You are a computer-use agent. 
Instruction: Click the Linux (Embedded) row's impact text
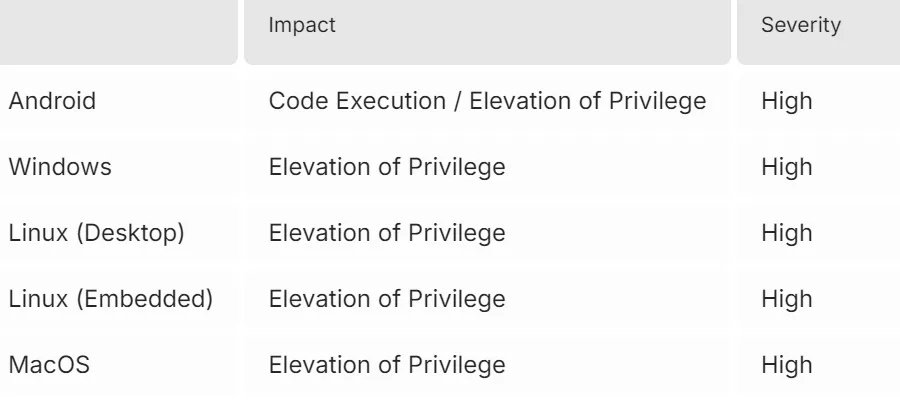[x=386, y=299]
